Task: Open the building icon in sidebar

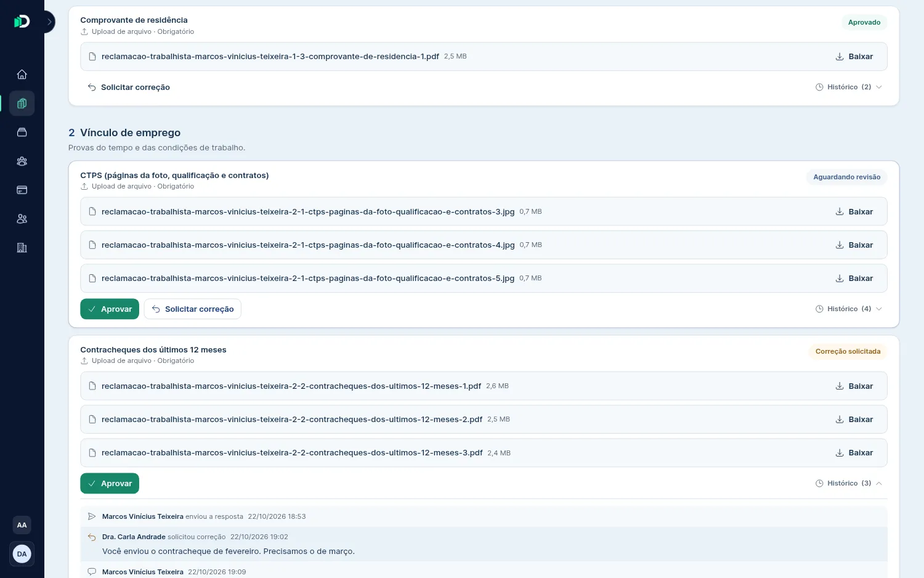Action: coord(22,248)
